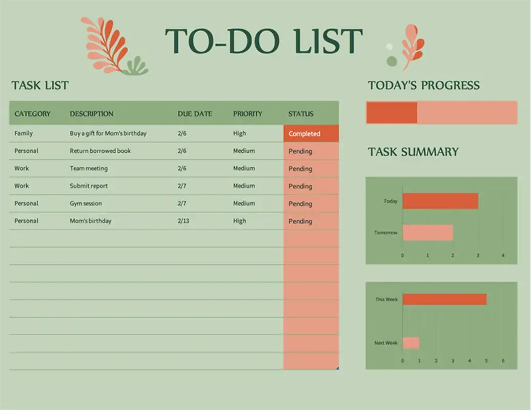Click the DUE DATE column header

tap(195, 114)
